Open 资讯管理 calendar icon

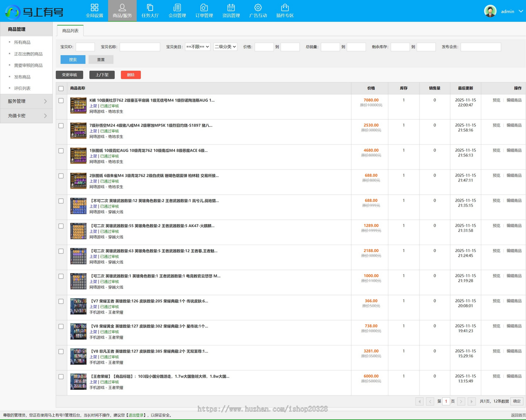point(231,7)
